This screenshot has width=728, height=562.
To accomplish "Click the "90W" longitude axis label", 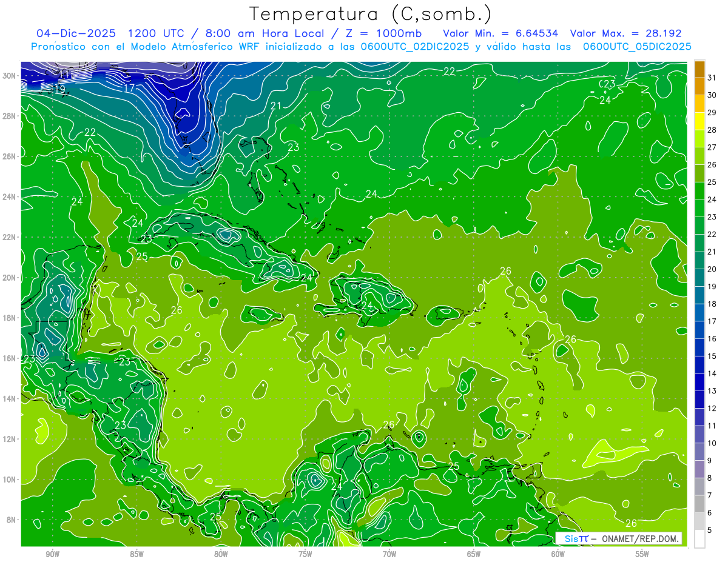I will pyautogui.click(x=53, y=555).
